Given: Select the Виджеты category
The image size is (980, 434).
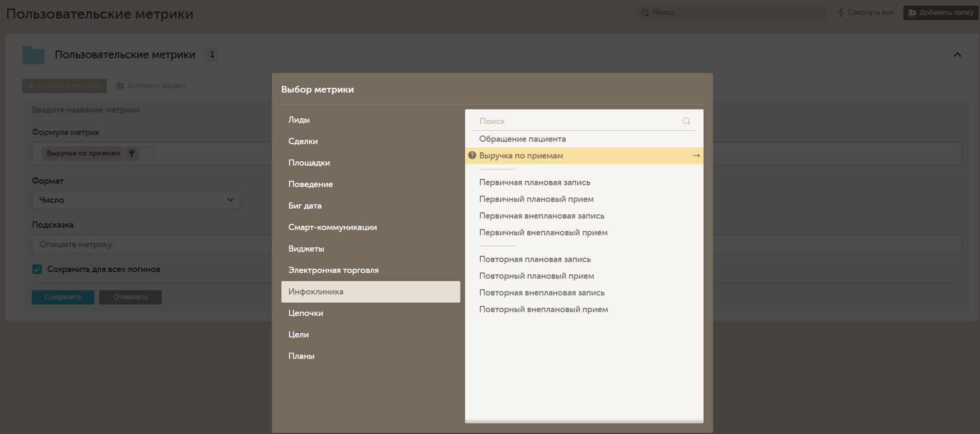Looking at the screenshot, I should (x=371, y=249).
